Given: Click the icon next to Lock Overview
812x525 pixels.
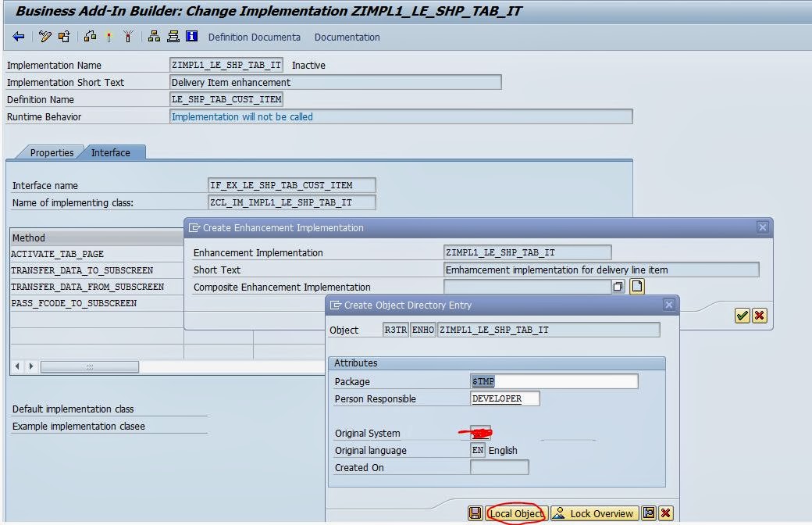Looking at the screenshot, I should pos(648,513).
